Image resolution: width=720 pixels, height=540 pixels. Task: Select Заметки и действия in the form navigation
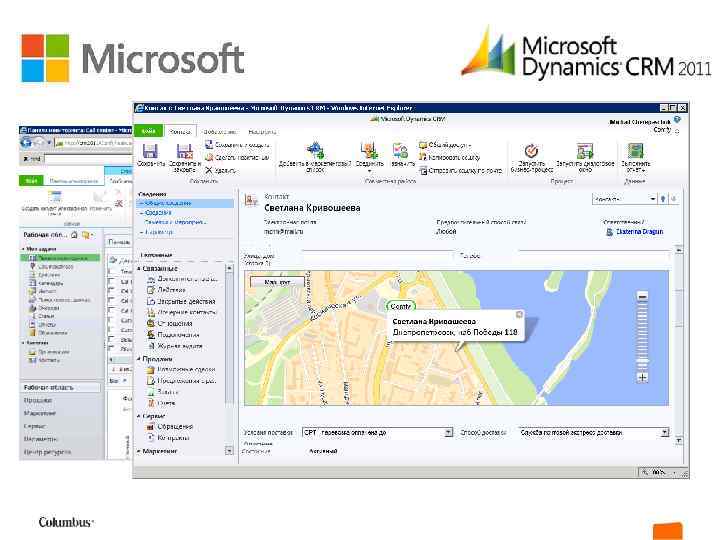(x=175, y=222)
